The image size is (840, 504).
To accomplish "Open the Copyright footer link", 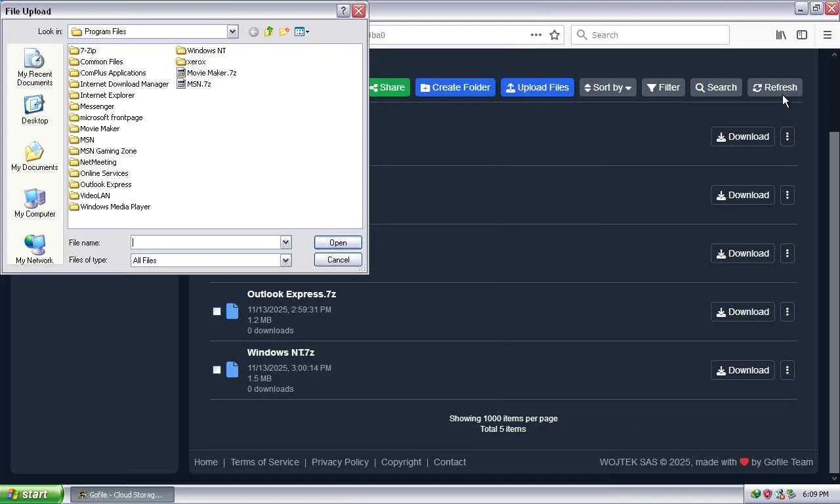I will [x=401, y=462].
